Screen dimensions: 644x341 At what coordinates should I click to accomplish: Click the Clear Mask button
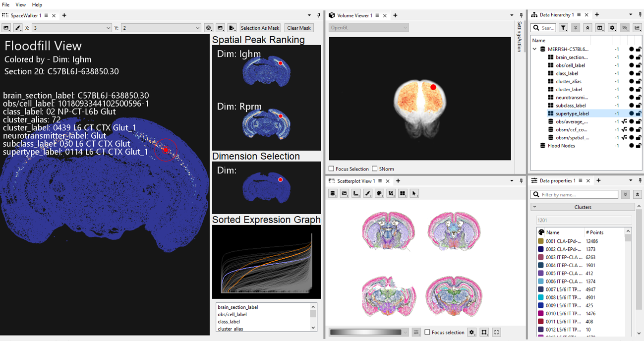tap(299, 28)
